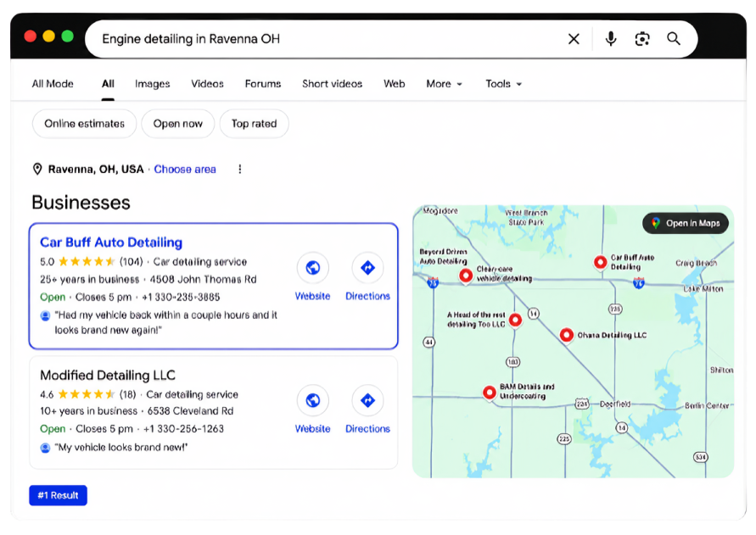Select the All results tab
This screenshot has width=756, height=535.
[108, 84]
